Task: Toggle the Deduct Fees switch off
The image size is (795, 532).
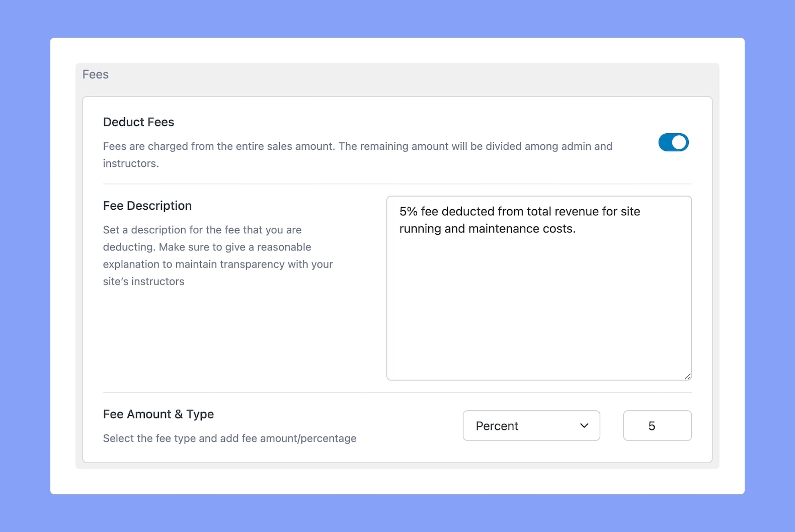Action: pos(673,142)
